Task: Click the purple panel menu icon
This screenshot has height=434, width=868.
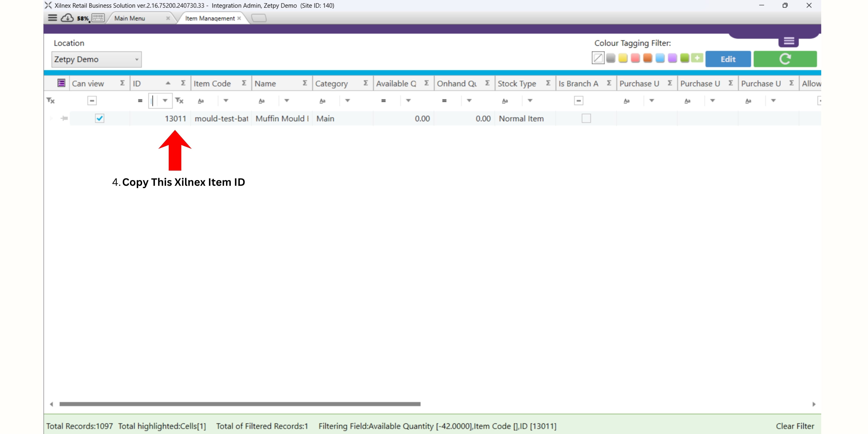Action: point(789,41)
